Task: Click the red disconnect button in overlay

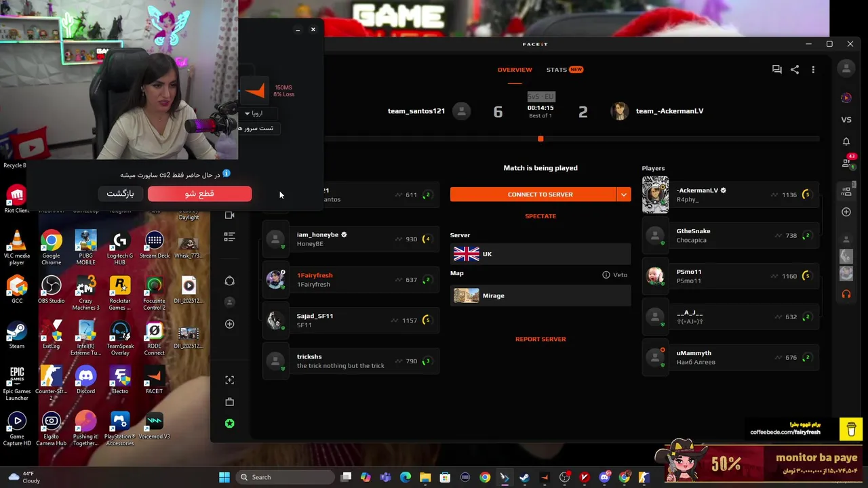Action: point(199,194)
